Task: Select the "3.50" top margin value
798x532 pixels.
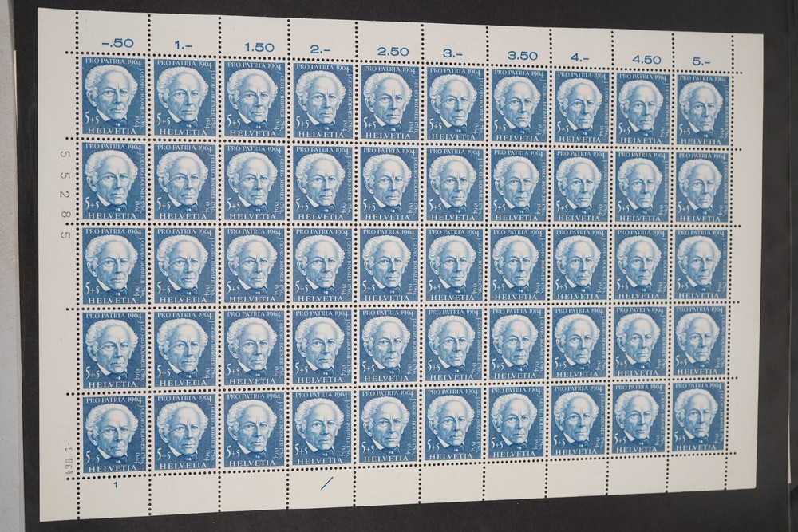Action: [522, 56]
